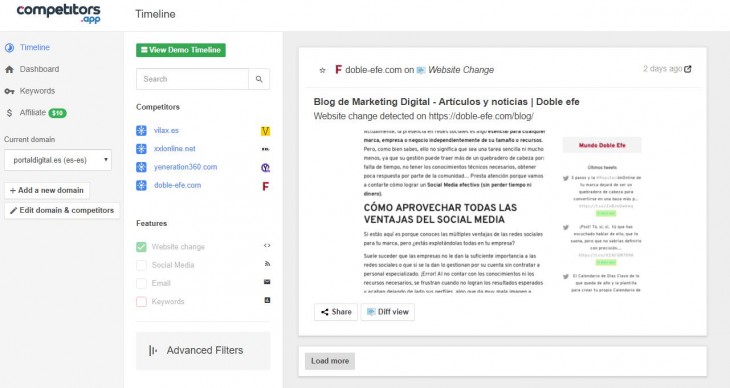The width and height of the screenshot is (730, 388).
Task: Select competitor yeneration360.com
Action: [x=185, y=167]
